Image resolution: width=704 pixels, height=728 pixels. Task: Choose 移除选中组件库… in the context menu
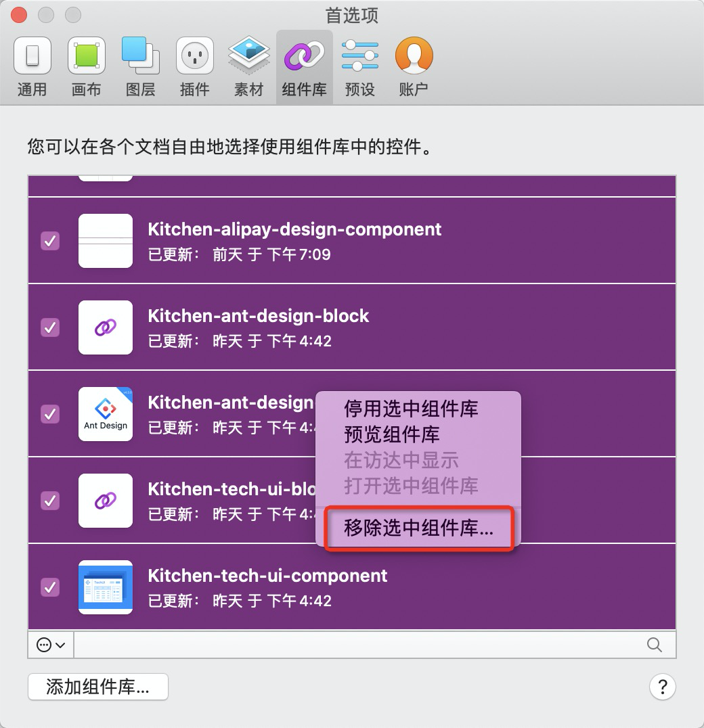[418, 528]
